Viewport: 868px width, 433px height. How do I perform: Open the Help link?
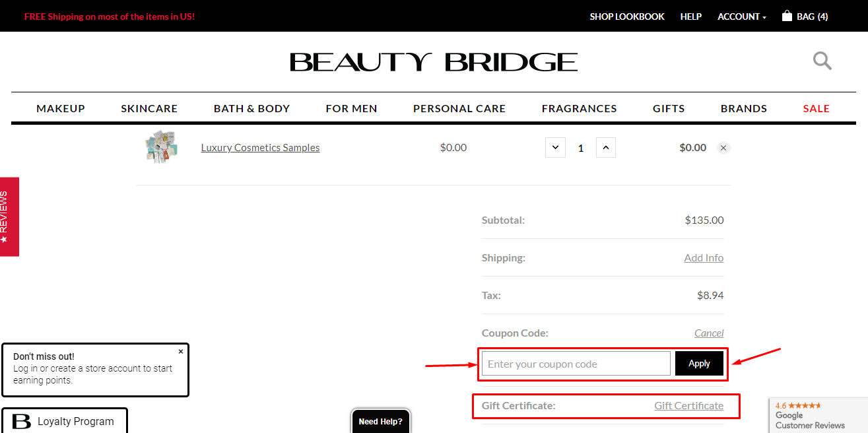pyautogui.click(x=691, y=17)
